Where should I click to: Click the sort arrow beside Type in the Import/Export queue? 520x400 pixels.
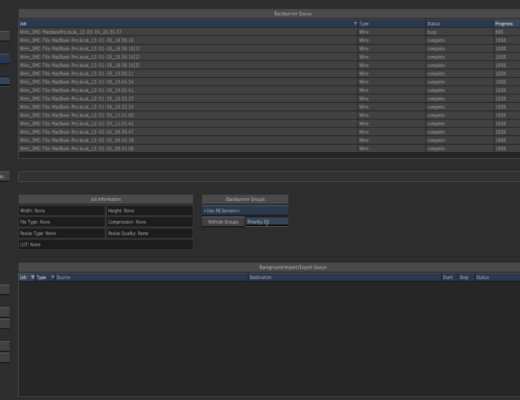click(52, 277)
